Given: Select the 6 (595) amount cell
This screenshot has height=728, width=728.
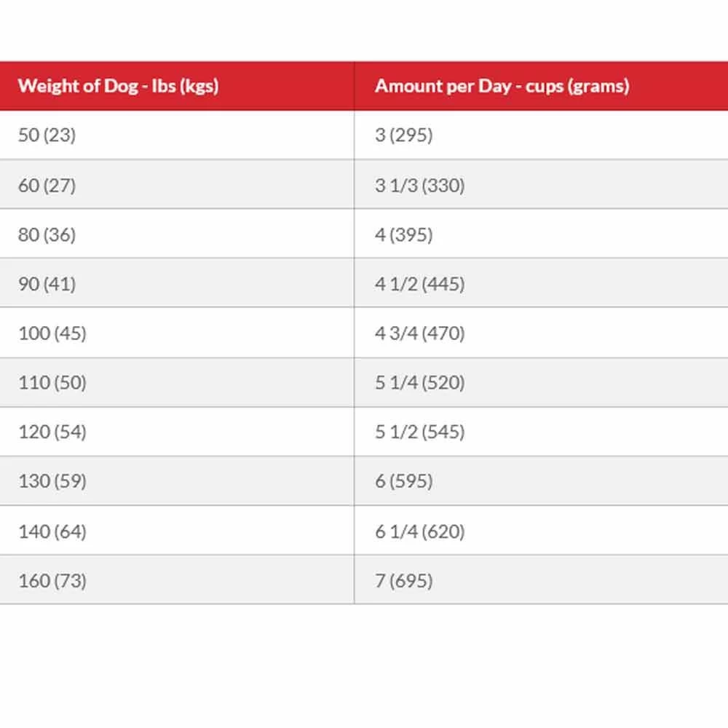Looking at the screenshot, I should tap(403, 482).
